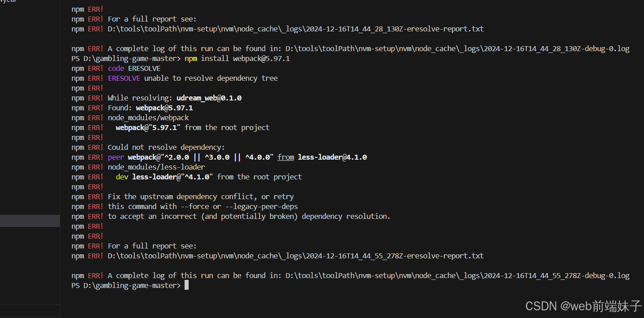Click the udream_web@0.1.0 package name
Viewport: 644px width, 318px height.
point(209,98)
